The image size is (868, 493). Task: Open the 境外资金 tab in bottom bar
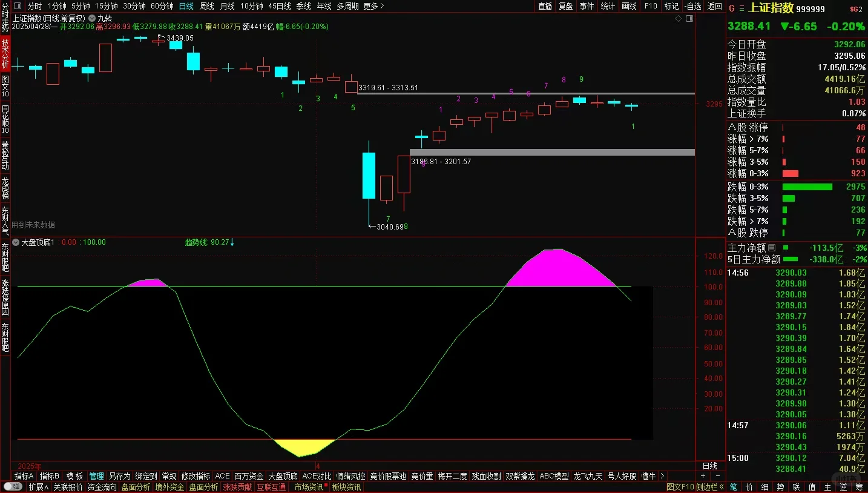(169, 487)
